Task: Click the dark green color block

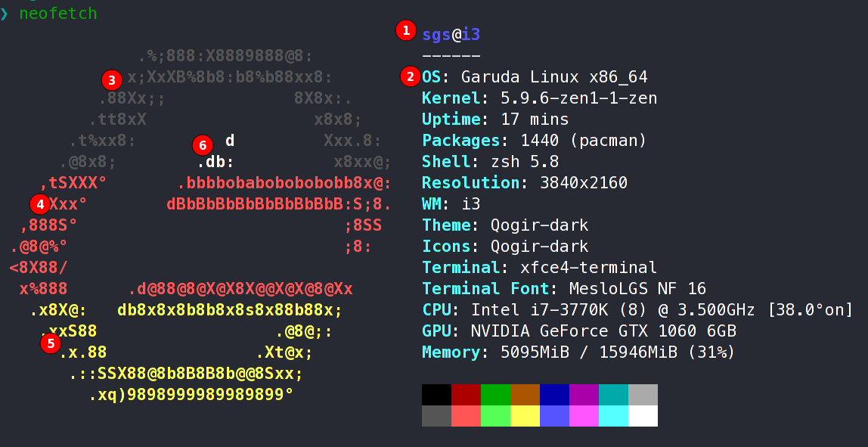Action: 495,395
